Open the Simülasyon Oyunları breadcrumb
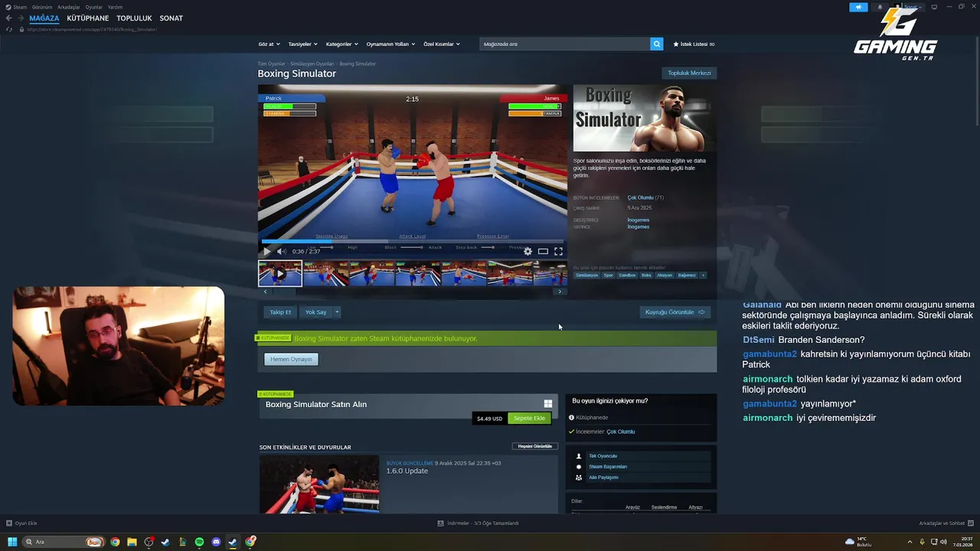Viewport: 980px width, 551px height. pos(312,64)
